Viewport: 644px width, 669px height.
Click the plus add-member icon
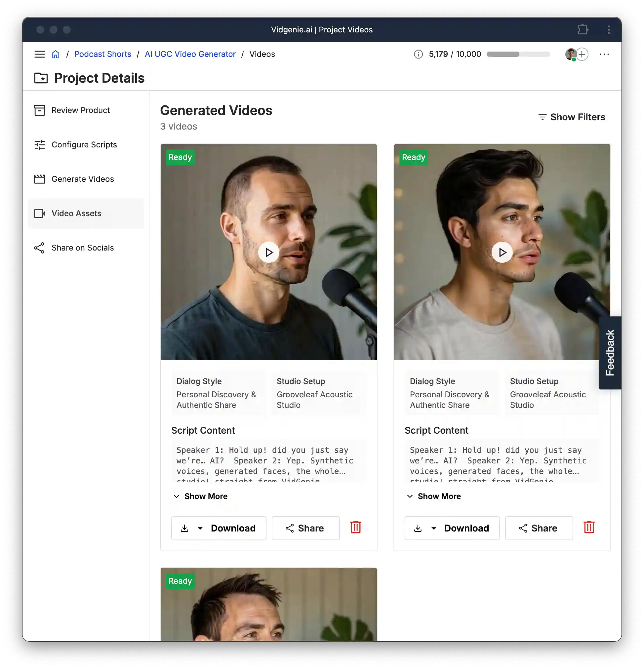pos(582,54)
